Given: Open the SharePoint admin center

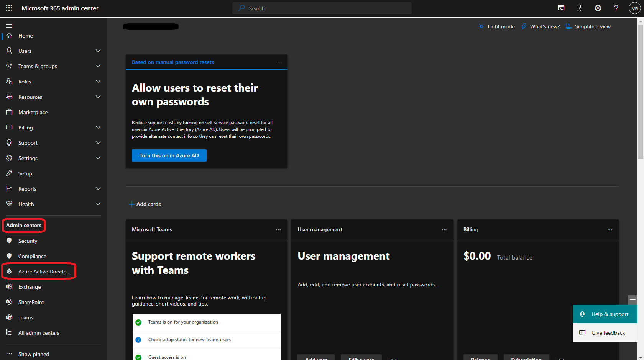Looking at the screenshot, I should click(x=31, y=302).
